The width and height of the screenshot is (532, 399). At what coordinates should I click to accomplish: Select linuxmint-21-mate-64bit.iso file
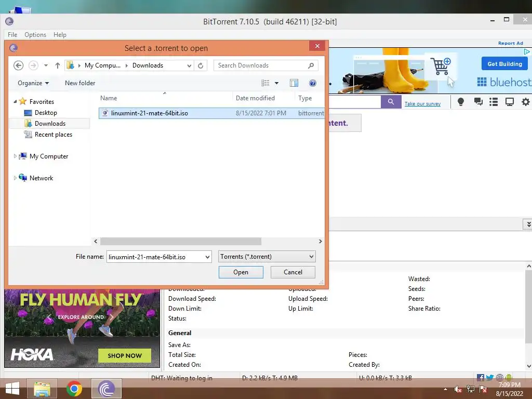click(x=211, y=113)
